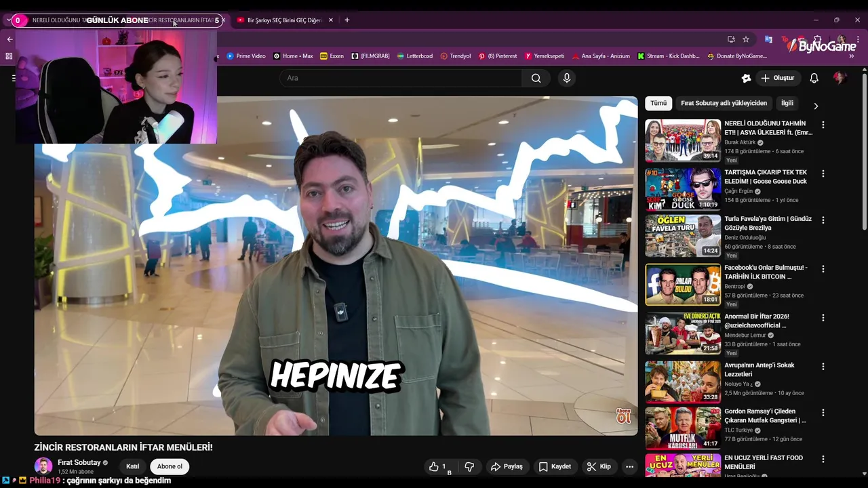This screenshot has width=868, height=488.
Task: Click Fırat Sobutay channel avatar
Action: pyautogui.click(x=43, y=466)
